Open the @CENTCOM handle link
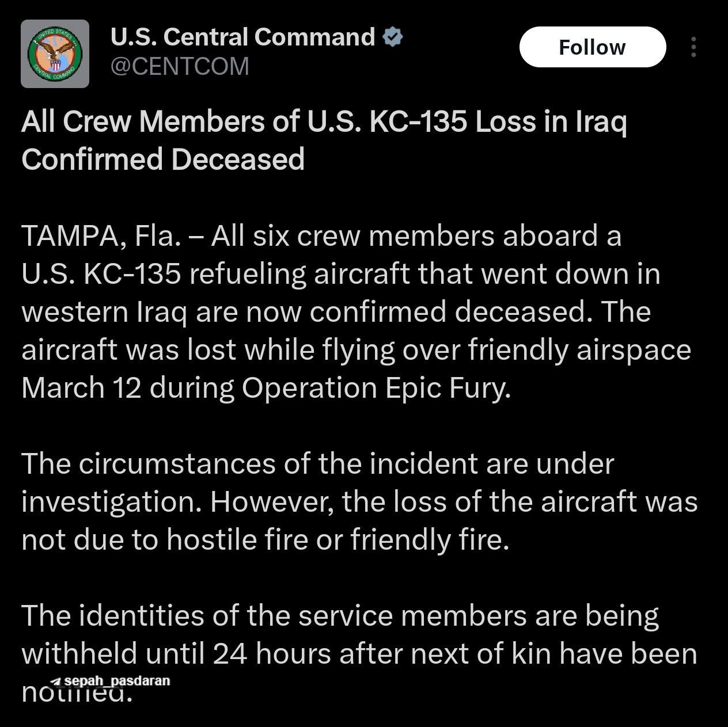Image resolution: width=728 pixels, height=727 pixels. click(x=179, y=67)
